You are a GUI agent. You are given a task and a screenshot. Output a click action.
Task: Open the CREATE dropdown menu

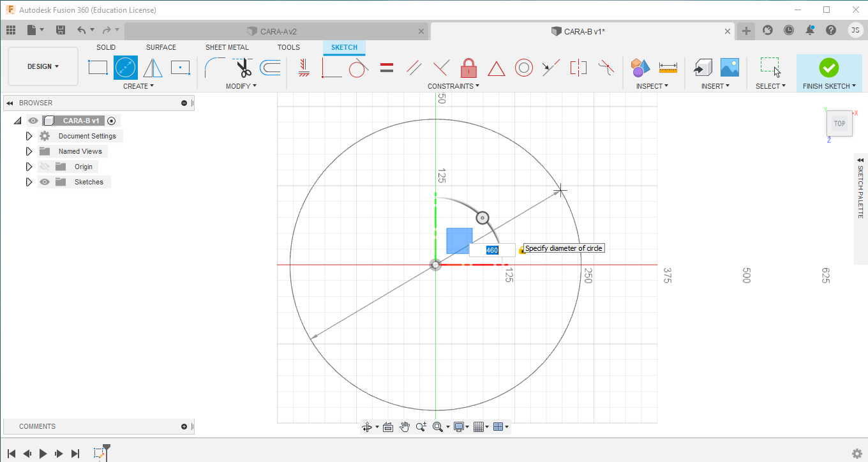click(x=138, y=86)
